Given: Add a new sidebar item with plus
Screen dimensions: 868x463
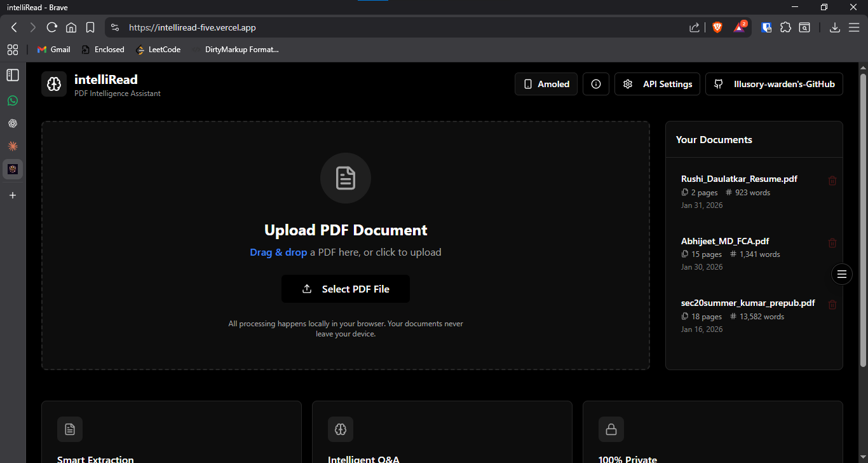Looking at the screenshot, I should click(x=13, y=195).
